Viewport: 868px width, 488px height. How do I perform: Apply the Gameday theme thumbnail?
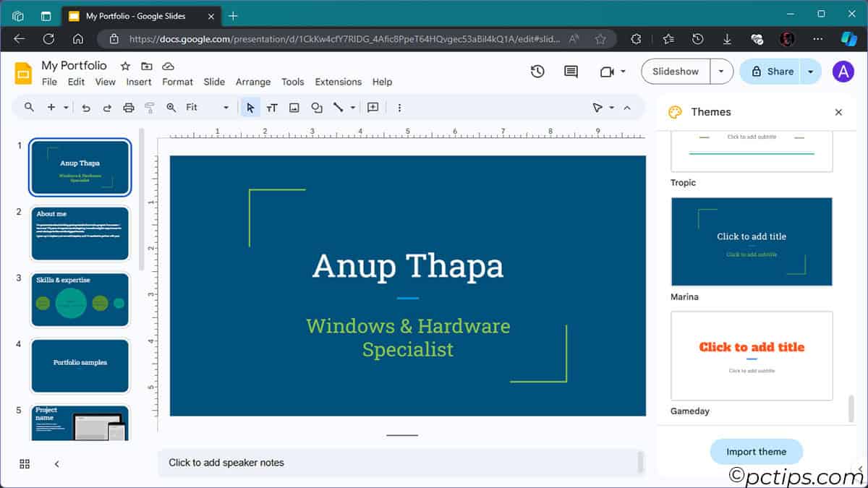point(752,356)
